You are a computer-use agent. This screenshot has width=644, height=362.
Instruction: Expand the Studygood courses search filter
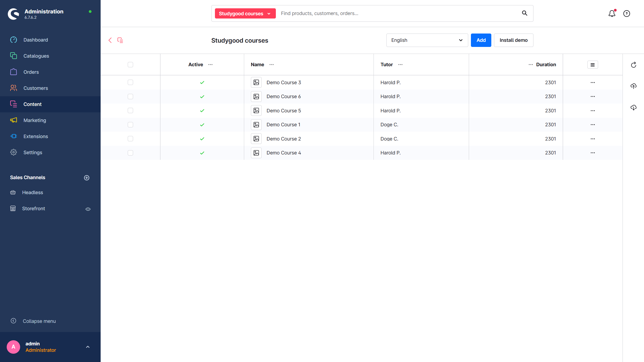tap(245, 13)
